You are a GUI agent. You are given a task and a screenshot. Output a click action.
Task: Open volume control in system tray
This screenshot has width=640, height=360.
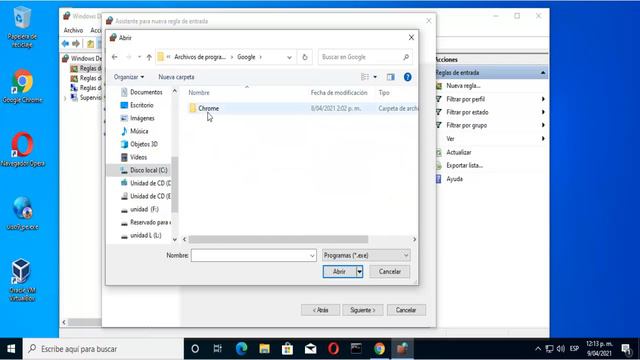pyautogui.click(x=561, y=349)
